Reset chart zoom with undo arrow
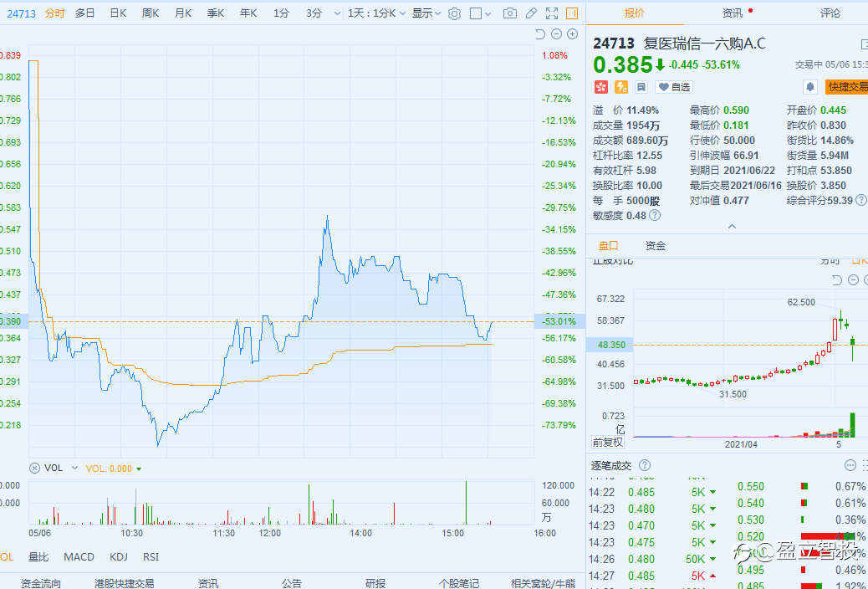 (541, 34)
